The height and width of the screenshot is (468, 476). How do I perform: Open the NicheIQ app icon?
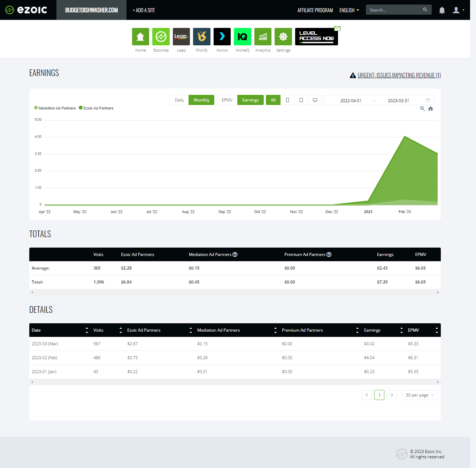pyautogui.click(x=243, y=37)
